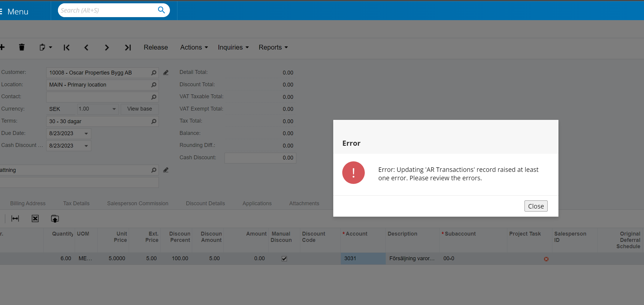Uncheck Manual Discount on the invoice line
Image resolution: width=644 pixels, height=305 pixels.
[284, 258]
